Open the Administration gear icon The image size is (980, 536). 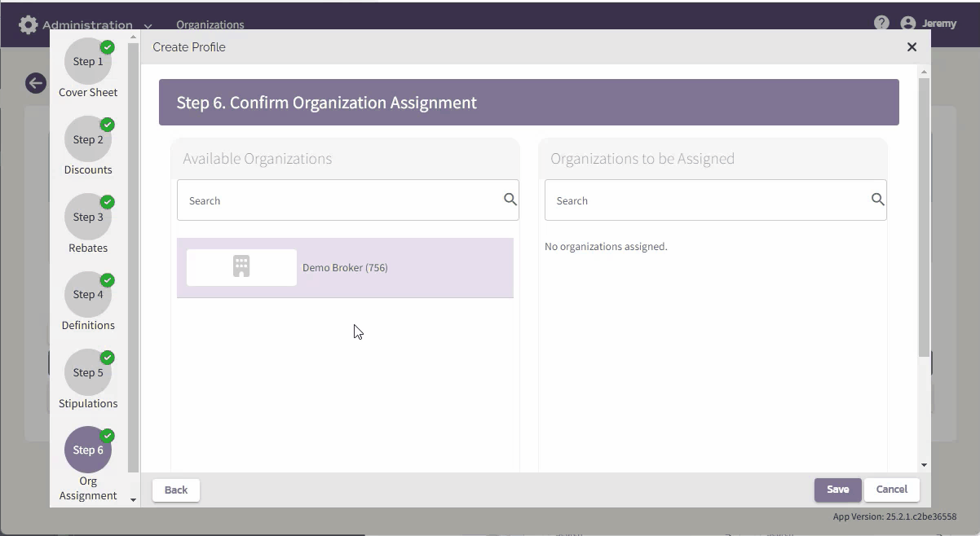pyautogui.click(x=28, y=24)
